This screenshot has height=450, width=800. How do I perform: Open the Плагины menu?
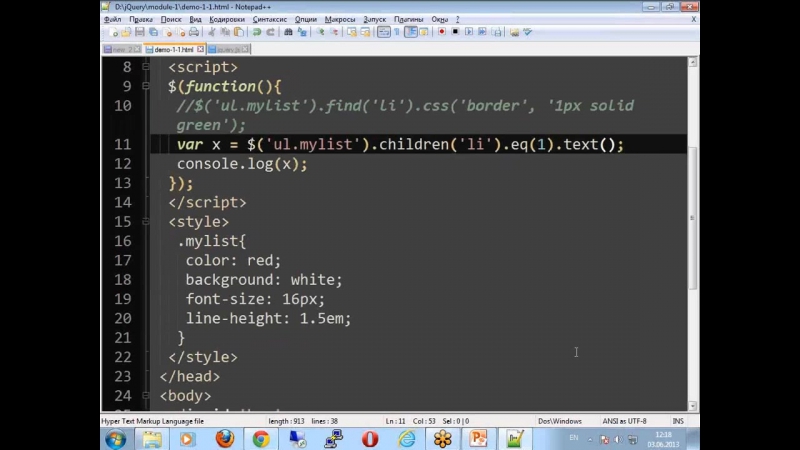[408, 19]
